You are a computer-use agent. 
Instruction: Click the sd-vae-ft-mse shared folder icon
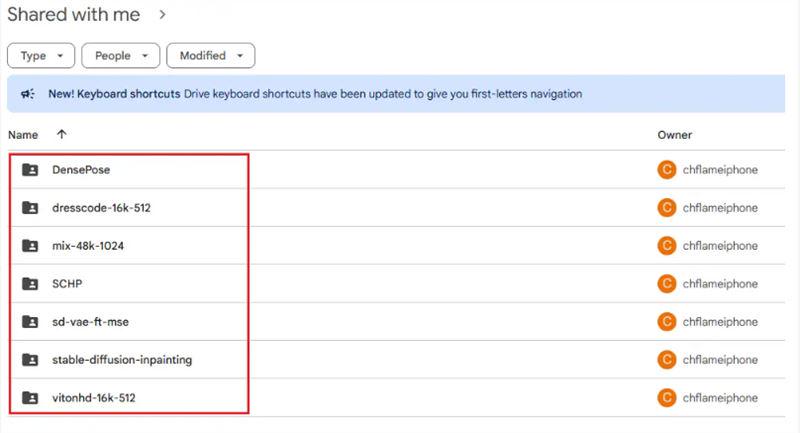(x=30, y=322)
